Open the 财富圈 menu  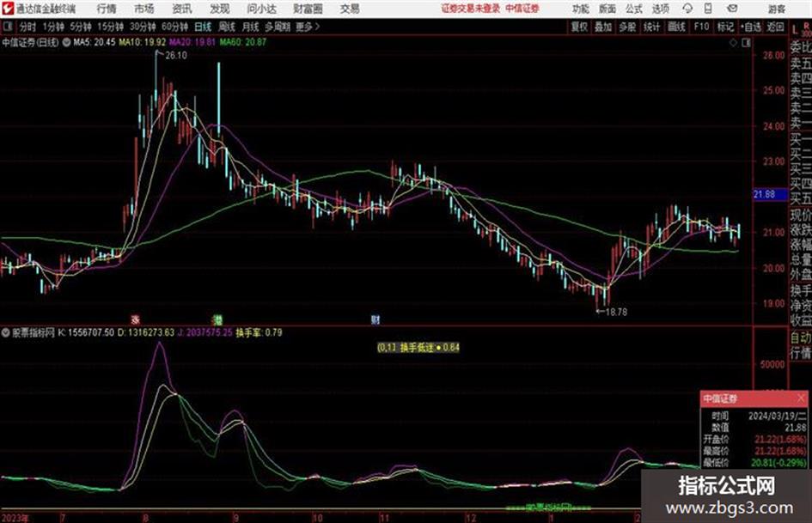coord(308,9)
